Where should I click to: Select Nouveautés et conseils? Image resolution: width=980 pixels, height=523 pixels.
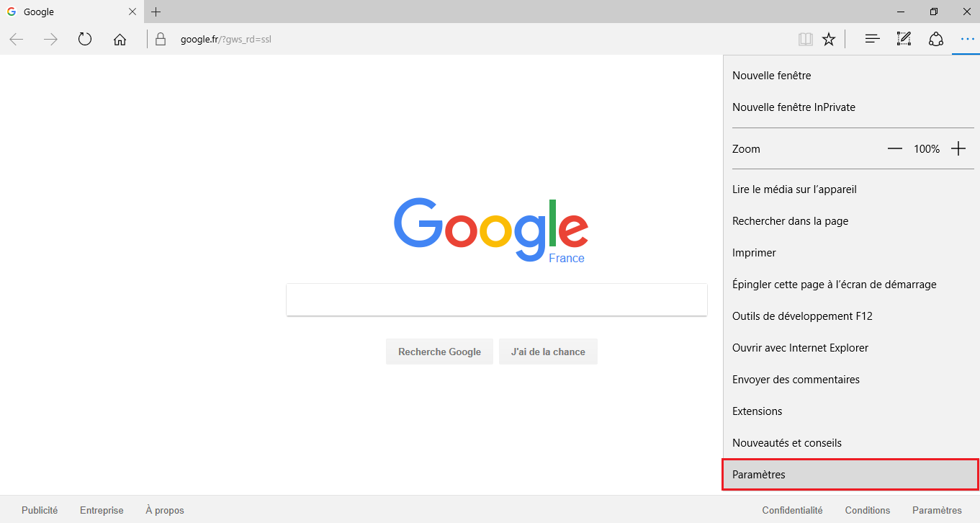point(851,443)
